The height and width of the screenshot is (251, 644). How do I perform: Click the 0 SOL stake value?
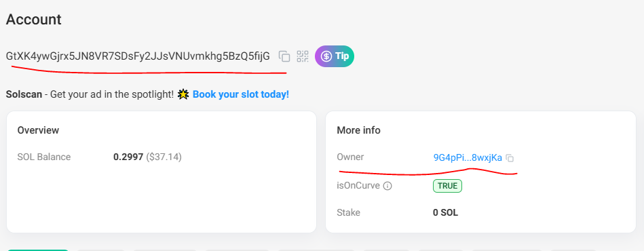pyautogui.click(x=445, y=213)
